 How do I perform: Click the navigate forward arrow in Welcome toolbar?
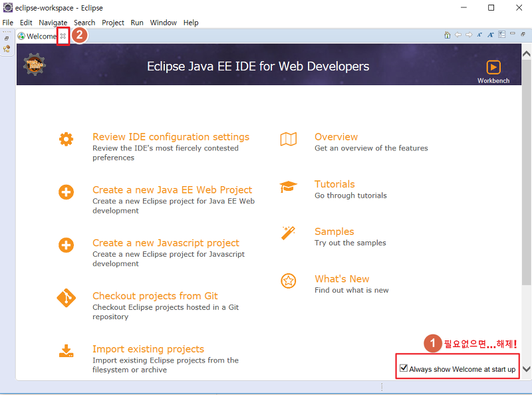(x=469, y=35)
